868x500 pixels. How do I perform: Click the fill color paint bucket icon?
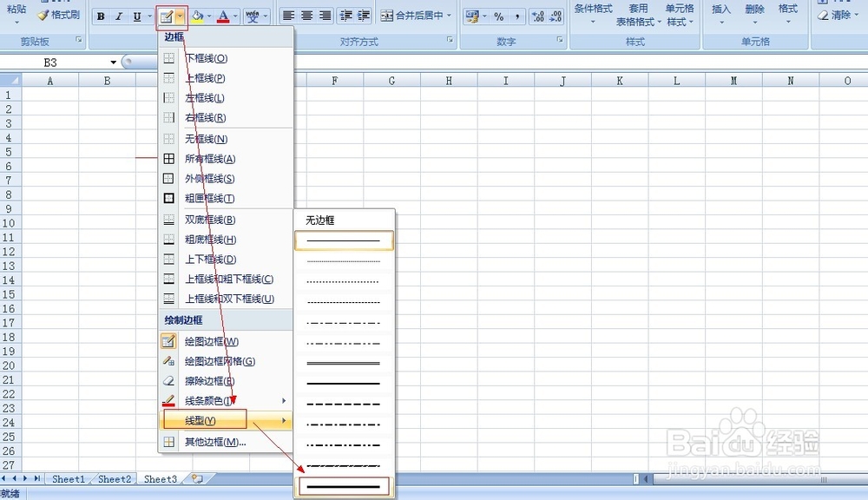pos(198,16)
